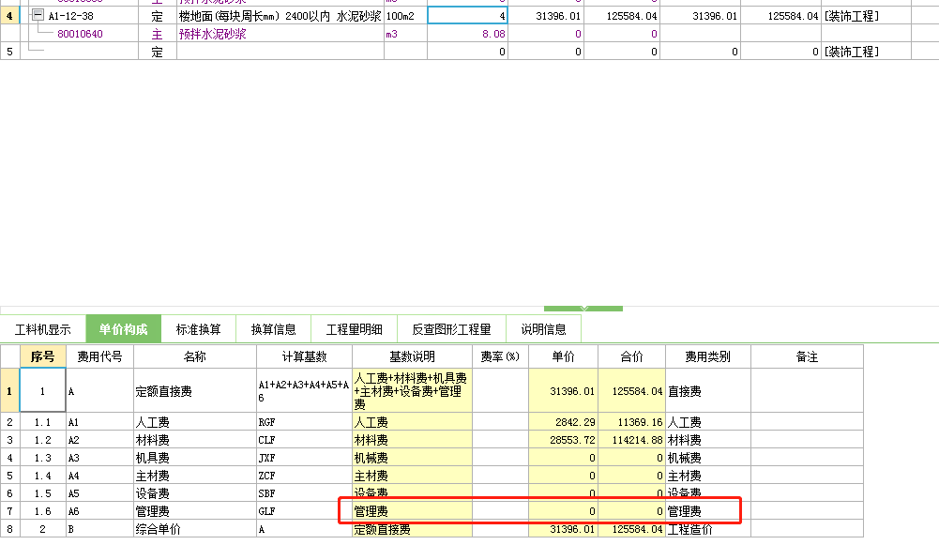The height and width of the screenshot is (560, 939).
Task: Click [装饰工程] in row 4
Action: point(852,16)
